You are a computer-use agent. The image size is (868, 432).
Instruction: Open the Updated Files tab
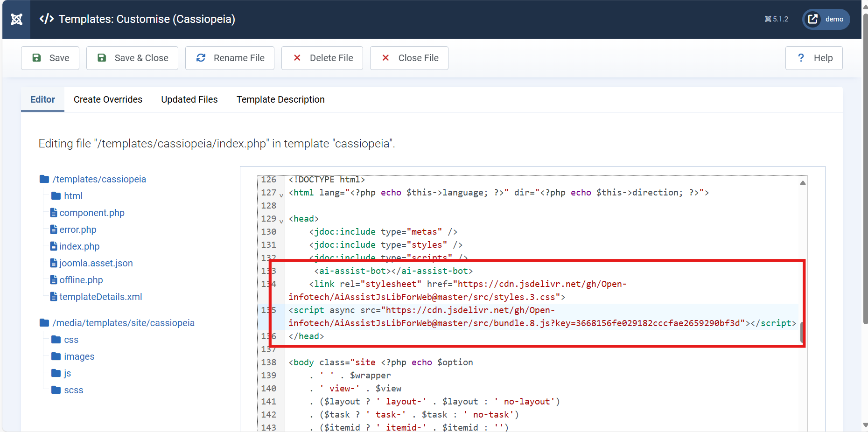tap(189, 99)
